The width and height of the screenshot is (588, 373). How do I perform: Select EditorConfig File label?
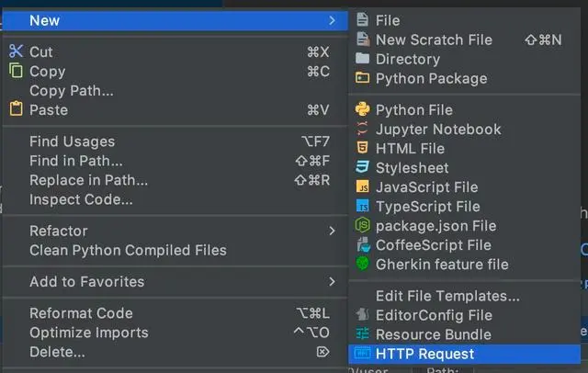point(434,316)
